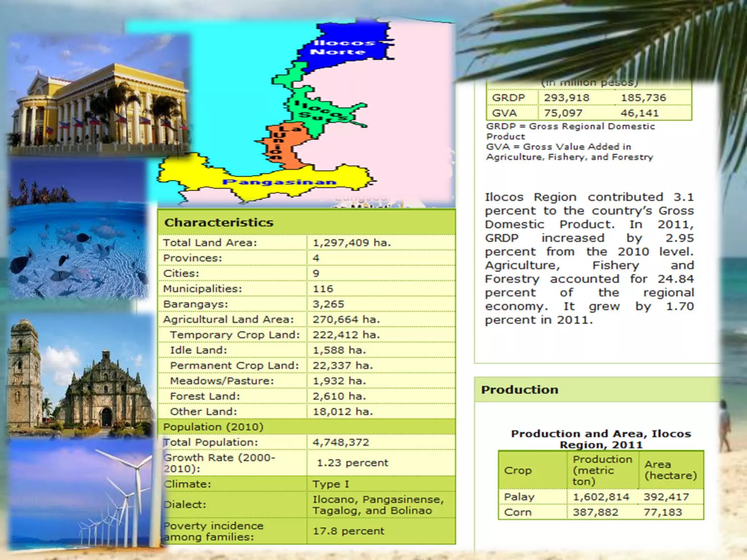
Task: Click the underwater fish photo
Action: tap(78, 248)
